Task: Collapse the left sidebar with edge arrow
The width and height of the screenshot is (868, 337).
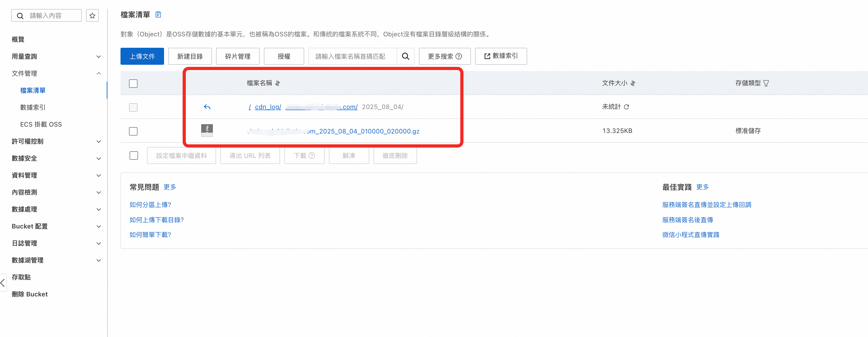Action: tap(3, 282)
